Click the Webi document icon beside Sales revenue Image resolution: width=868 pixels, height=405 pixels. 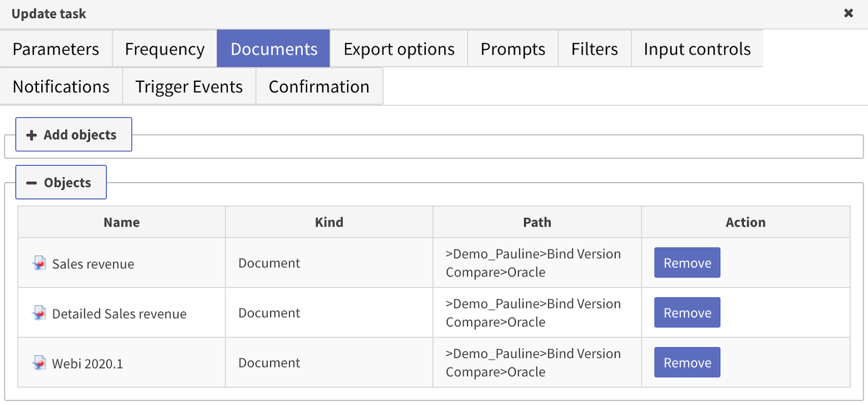(39, 263)
